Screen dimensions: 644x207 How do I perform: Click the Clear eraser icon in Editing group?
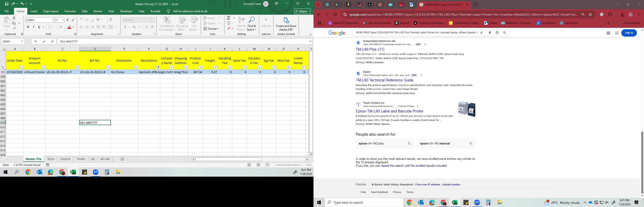coord(229,29)
